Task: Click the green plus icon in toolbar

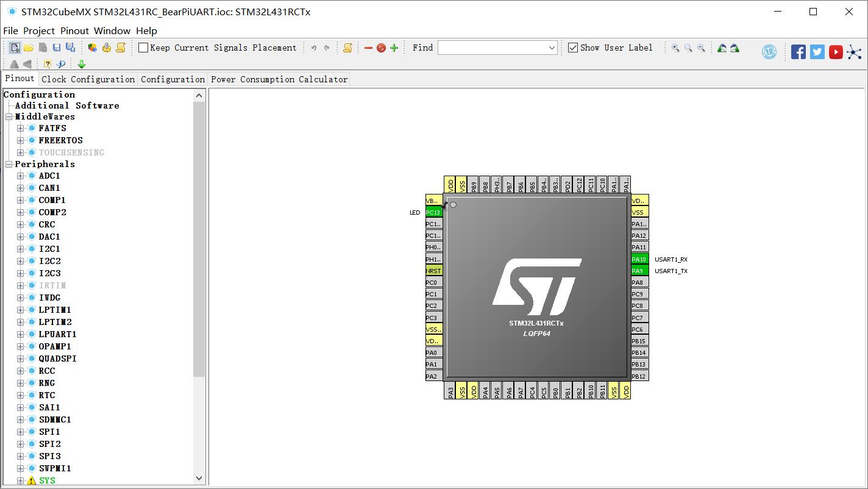Action: (394, 48)
